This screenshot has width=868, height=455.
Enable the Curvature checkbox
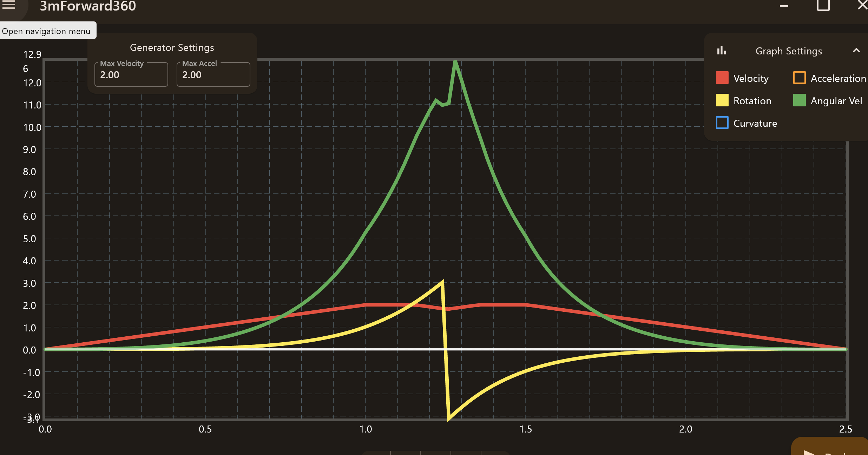click(722, 123)
